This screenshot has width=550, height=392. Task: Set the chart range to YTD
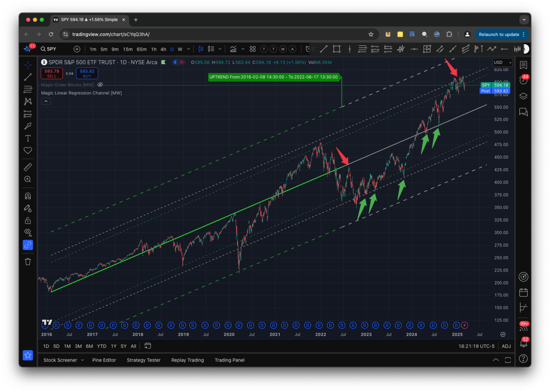tap(102, 346)
